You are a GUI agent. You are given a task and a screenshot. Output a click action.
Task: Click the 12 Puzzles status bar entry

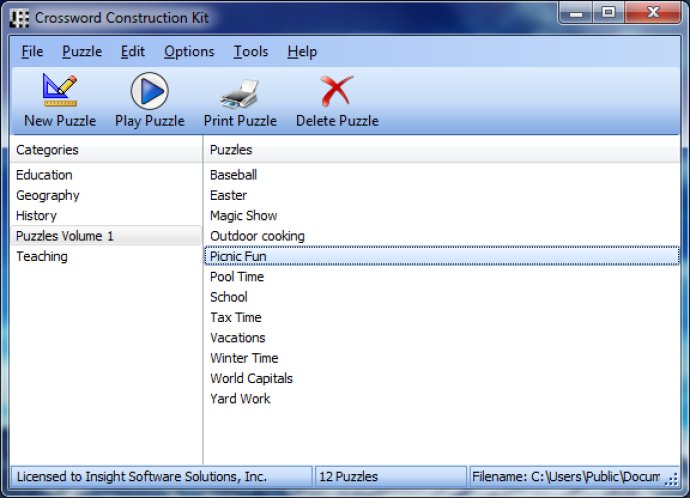(391, 476)
